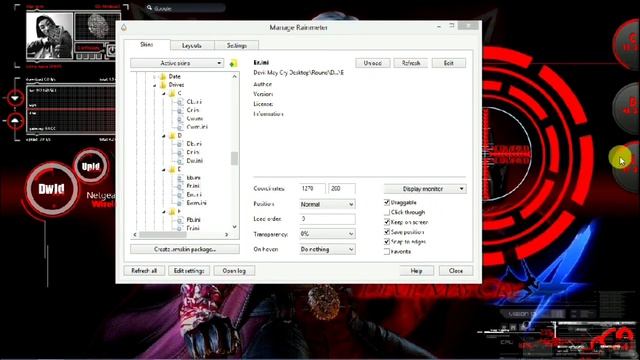
Task: Select Db.ini in the skin tree
Action: click(x=194, y=144)
